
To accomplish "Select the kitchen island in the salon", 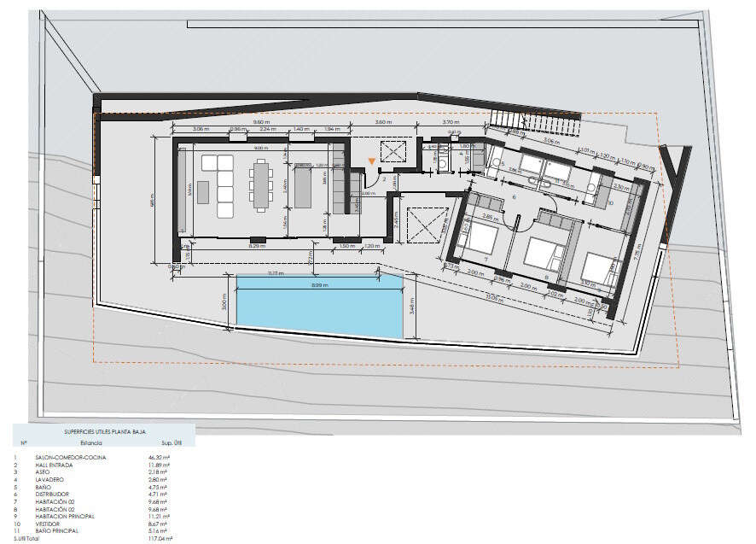I will (300, 186).
